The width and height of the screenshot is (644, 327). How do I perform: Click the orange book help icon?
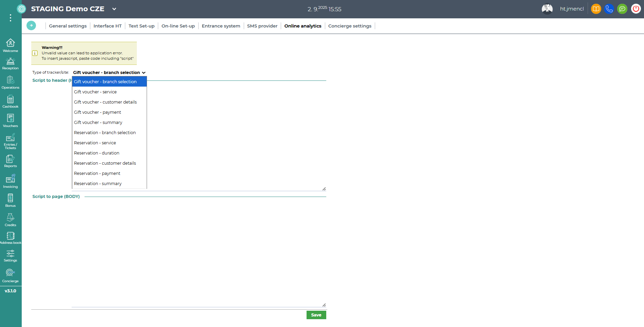[596, 9]
